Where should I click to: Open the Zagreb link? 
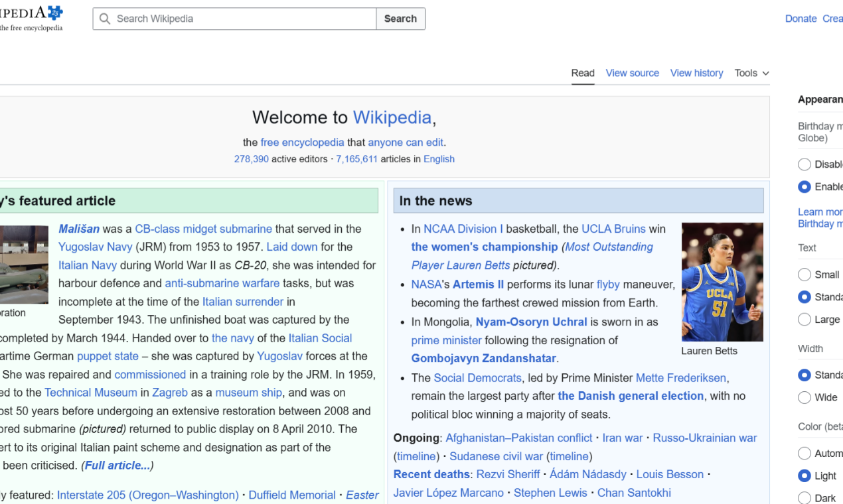tap(170, 393)
